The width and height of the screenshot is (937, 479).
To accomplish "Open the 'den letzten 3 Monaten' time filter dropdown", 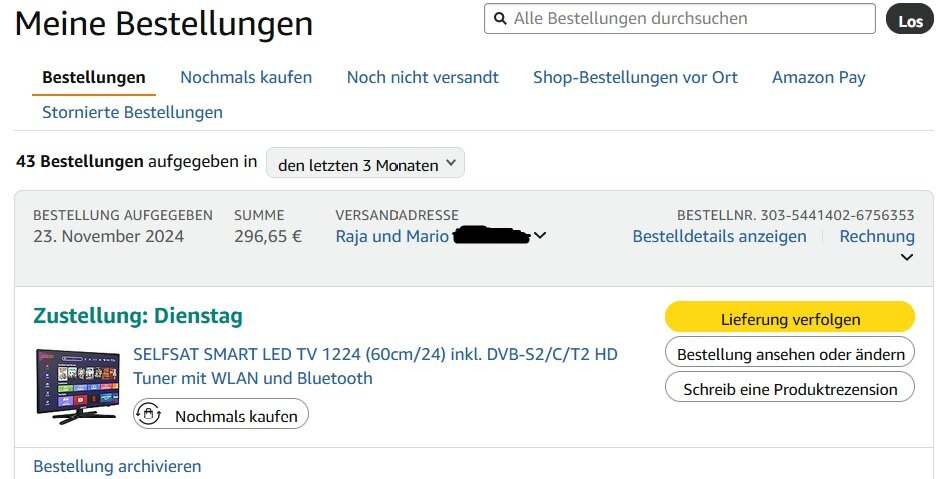I will pos(365,163).
